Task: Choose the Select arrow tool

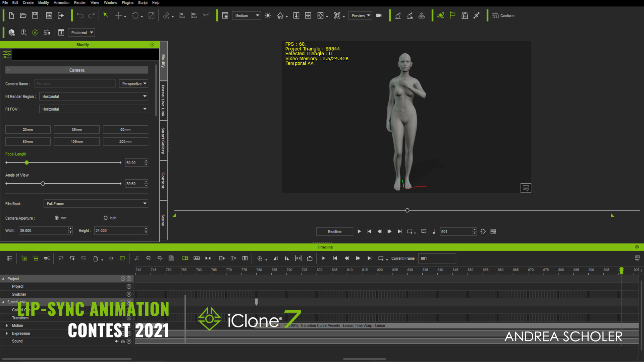Action: tap(106, 15)
